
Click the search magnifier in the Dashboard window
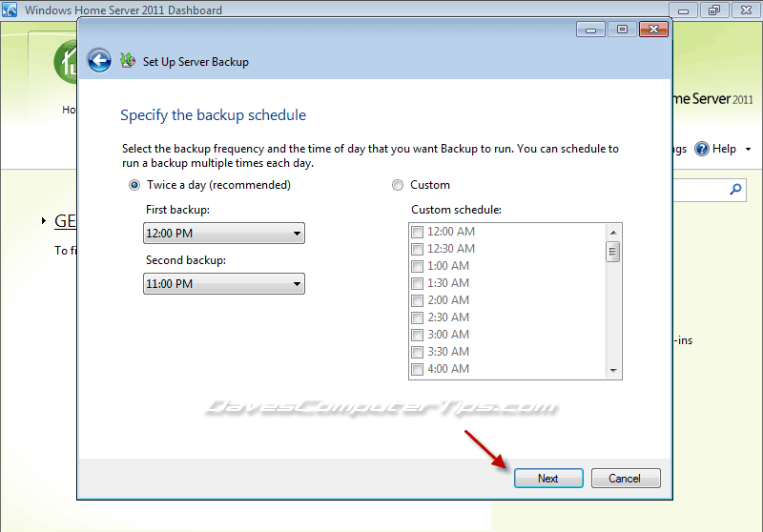(735, 189)
